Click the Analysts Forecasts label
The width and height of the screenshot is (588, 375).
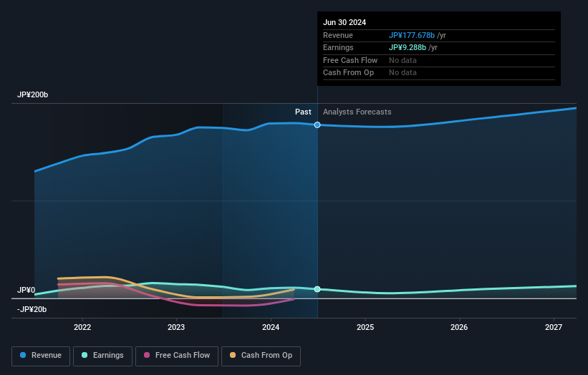(357, 112)
